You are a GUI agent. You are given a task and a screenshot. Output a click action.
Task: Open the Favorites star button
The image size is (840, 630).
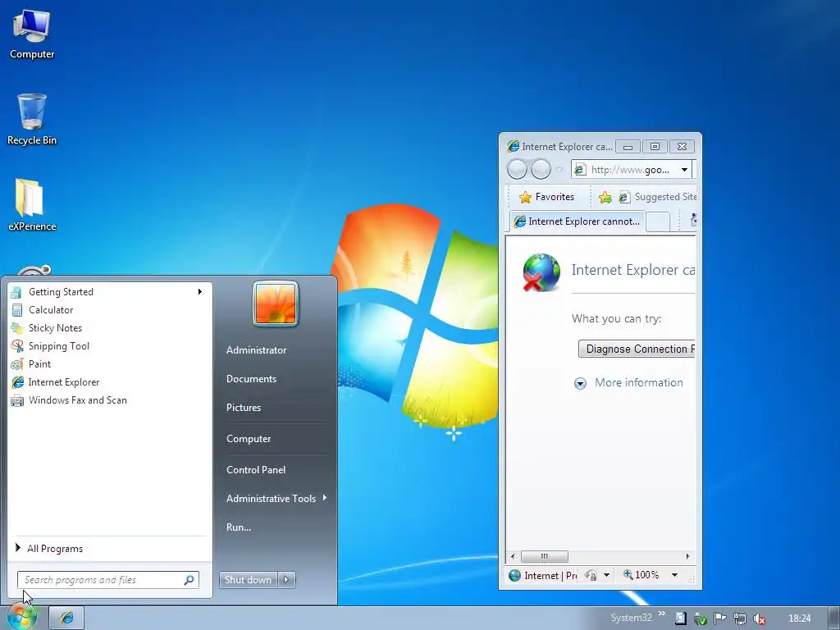click(x=546, y=197)
